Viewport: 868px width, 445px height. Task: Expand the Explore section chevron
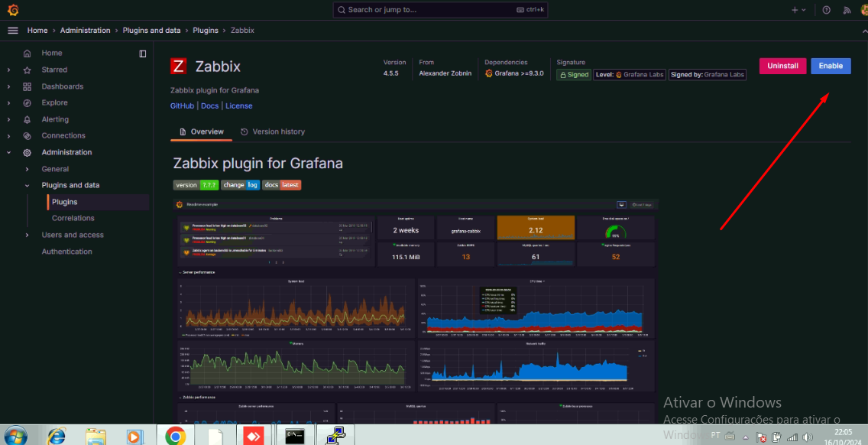pos(8,103)
